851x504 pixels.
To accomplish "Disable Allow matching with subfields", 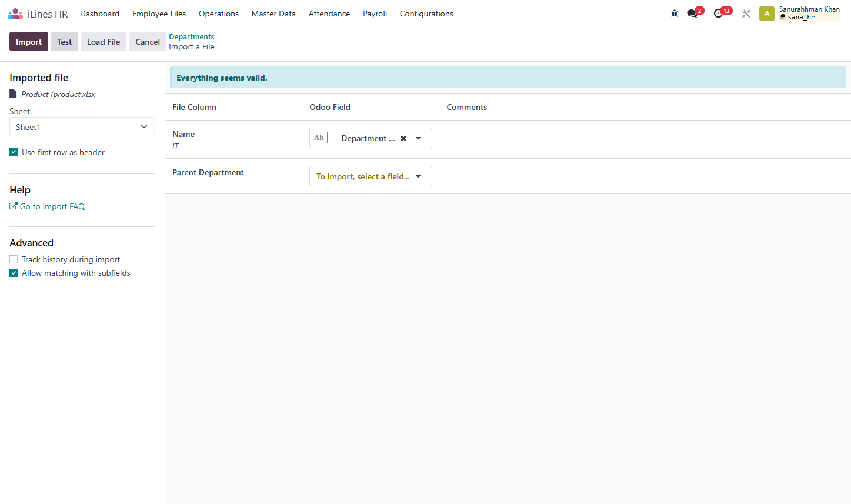I will [14, 273].
